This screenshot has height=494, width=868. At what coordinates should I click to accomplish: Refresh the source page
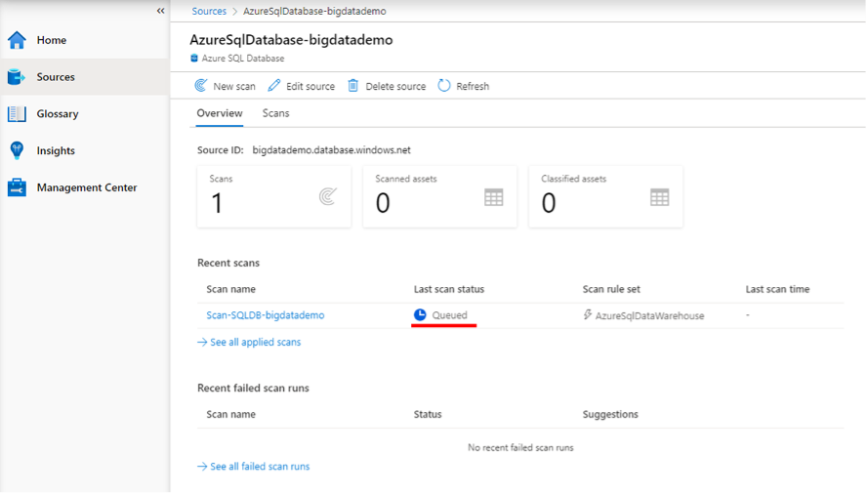coord(473,86)
